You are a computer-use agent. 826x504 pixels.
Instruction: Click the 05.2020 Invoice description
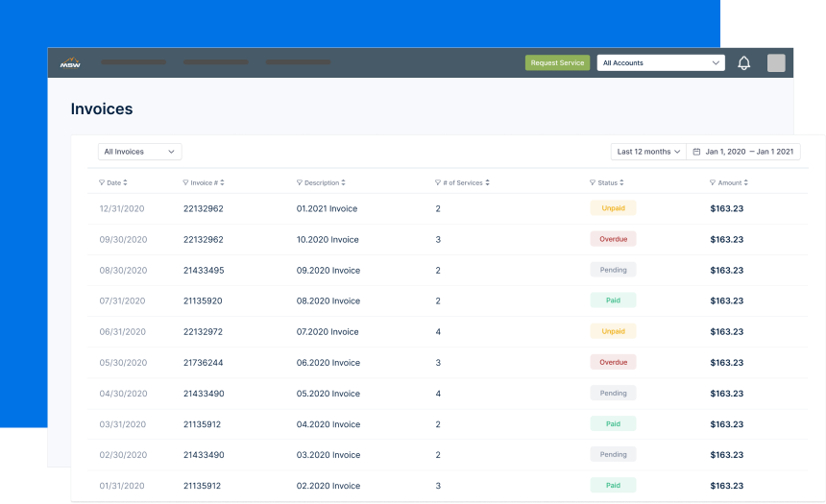328,394
